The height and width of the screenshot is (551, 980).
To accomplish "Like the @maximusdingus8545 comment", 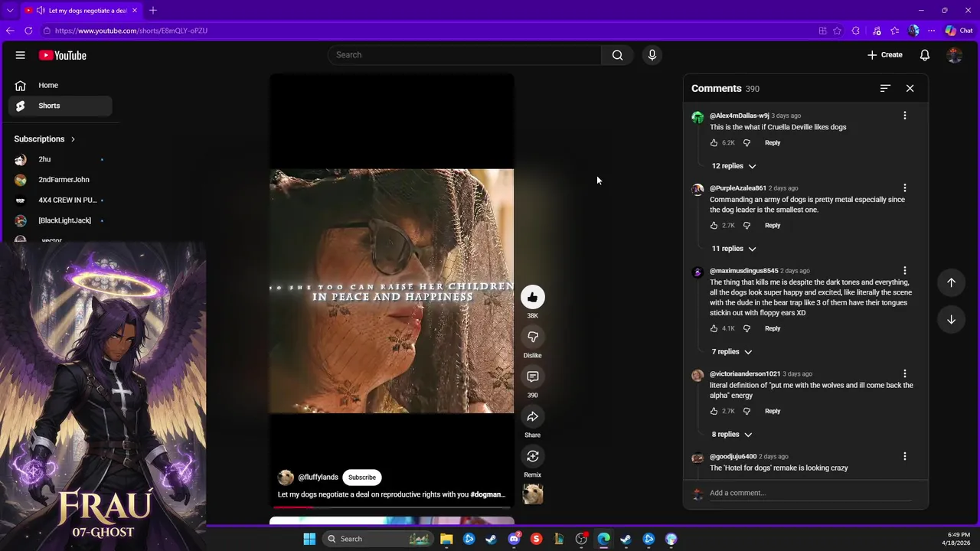I will coord(714,329).
